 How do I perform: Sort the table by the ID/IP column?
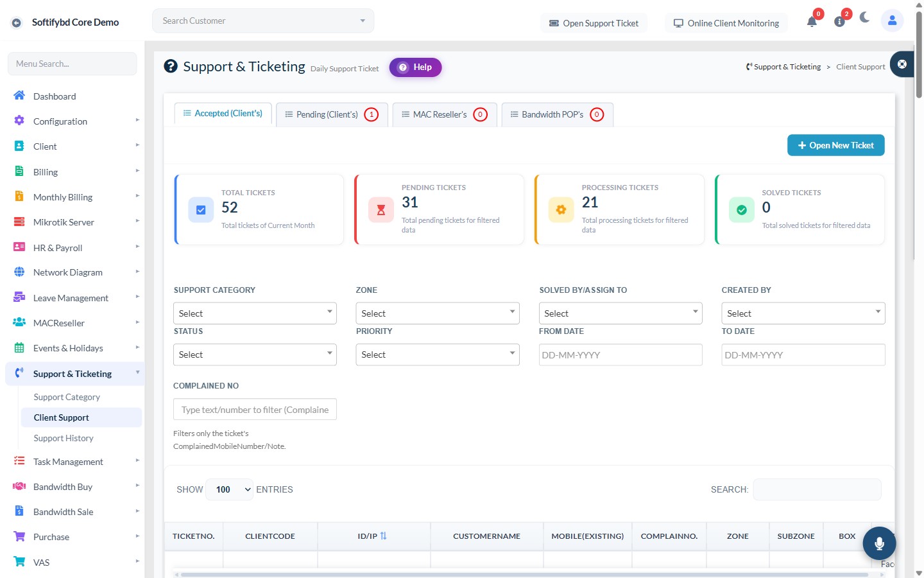coord(383,536)
